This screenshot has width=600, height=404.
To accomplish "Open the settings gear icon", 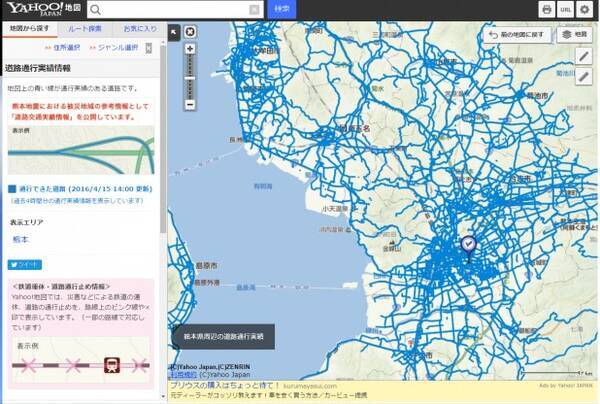I will 585,9.
